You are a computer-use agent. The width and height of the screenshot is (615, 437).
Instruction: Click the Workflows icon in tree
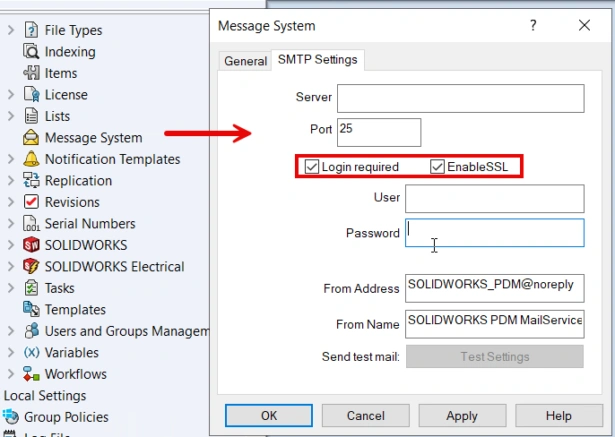pos(30,375)
